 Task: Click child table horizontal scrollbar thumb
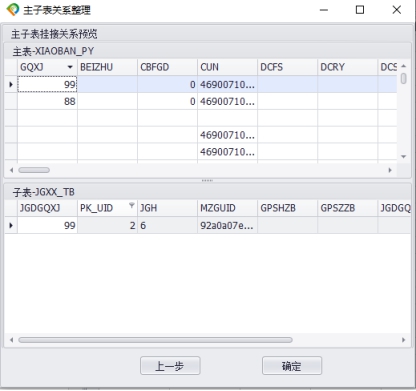tap(155, 340)
